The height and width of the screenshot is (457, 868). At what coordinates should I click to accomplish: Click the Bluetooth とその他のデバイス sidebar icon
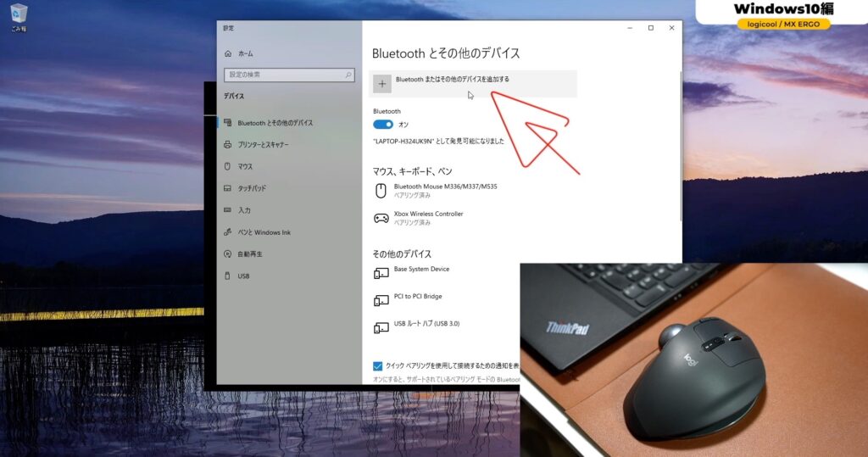coord(227,122)
